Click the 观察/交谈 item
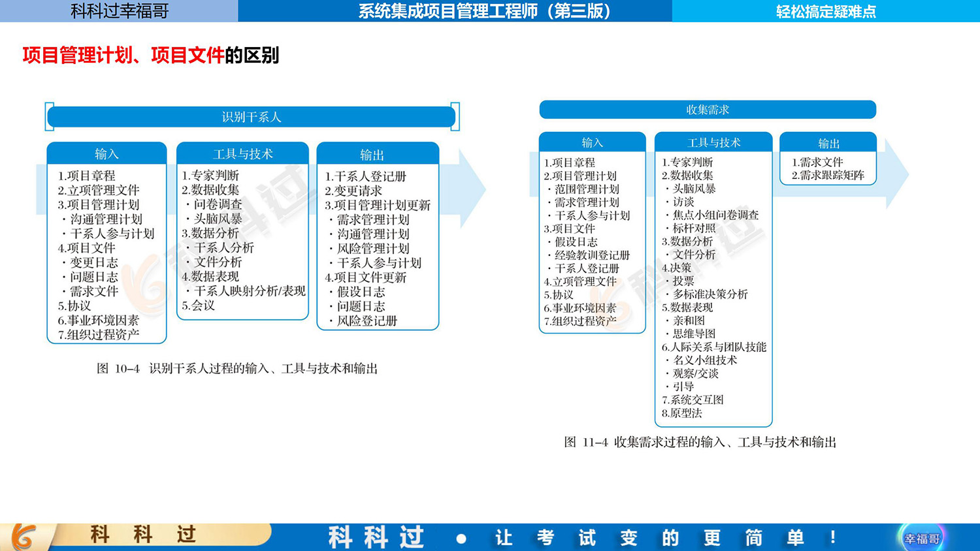This screenshot has height=551, width=980. tap(695, 373)
